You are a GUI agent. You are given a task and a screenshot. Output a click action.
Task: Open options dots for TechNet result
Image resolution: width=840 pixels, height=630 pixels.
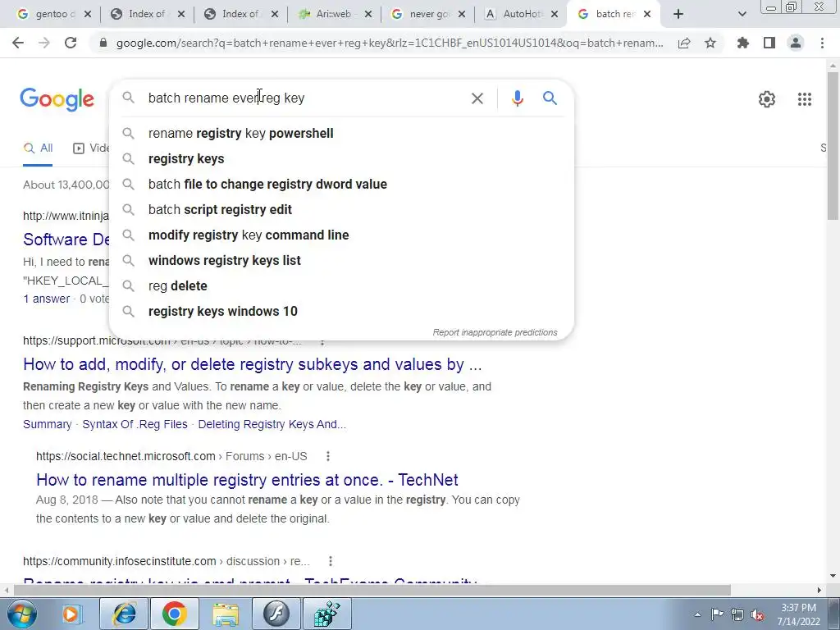[x=328, y=456]
